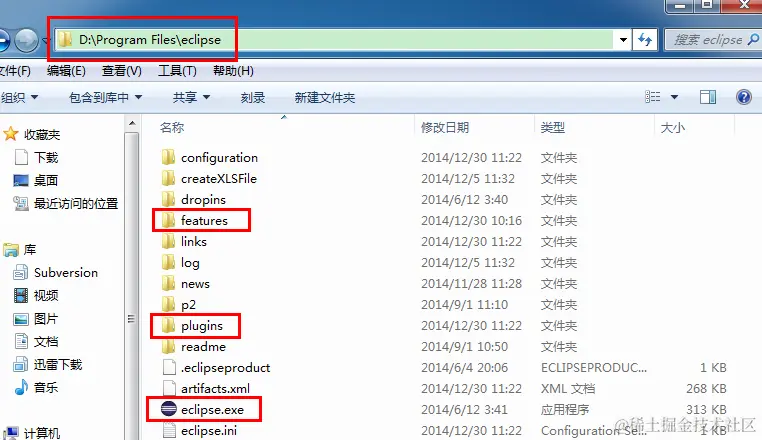The width and height of the screenshot is (762, 440).
Task: Click the forward navigation arrow button
Action: (x=26, y=40)
